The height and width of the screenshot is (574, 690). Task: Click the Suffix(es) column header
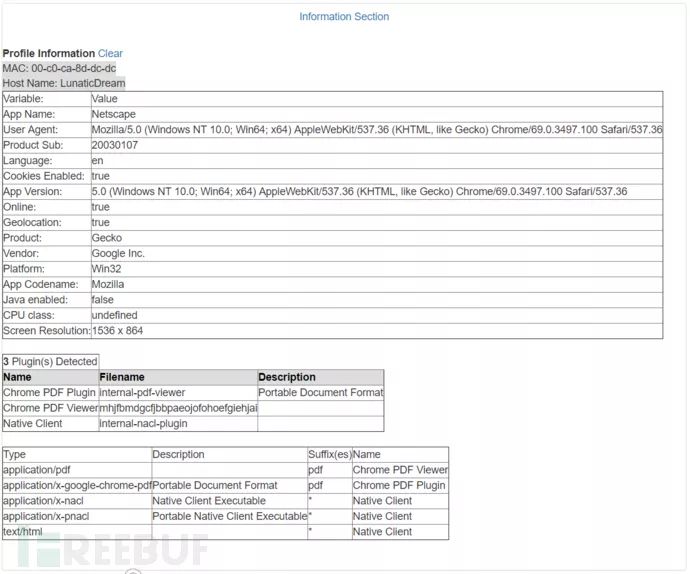coord(330,455)
